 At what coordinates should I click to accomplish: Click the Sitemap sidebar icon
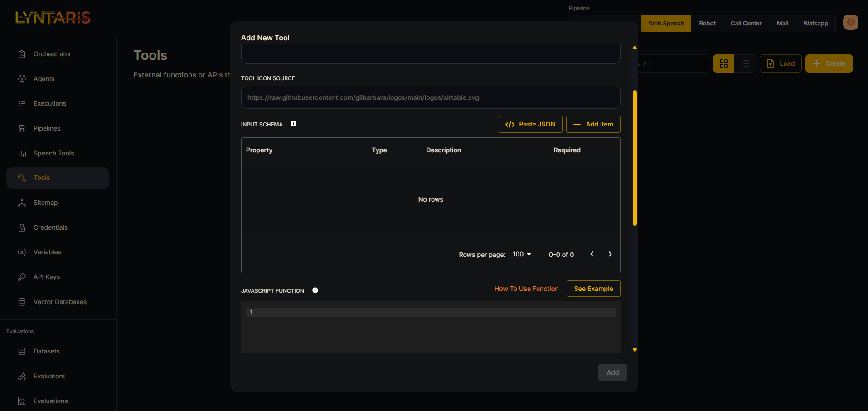22,203
